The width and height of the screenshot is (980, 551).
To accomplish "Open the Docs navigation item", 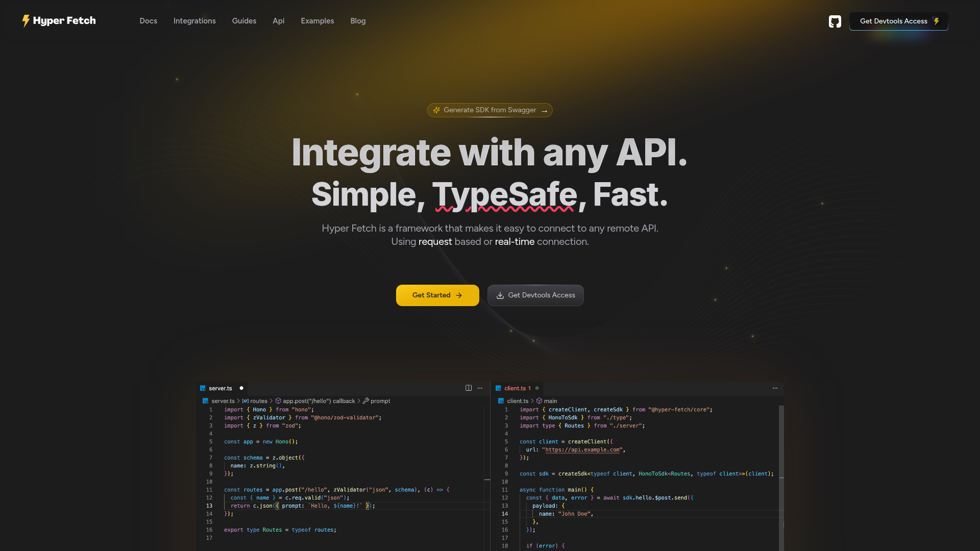I will [148, 21].
